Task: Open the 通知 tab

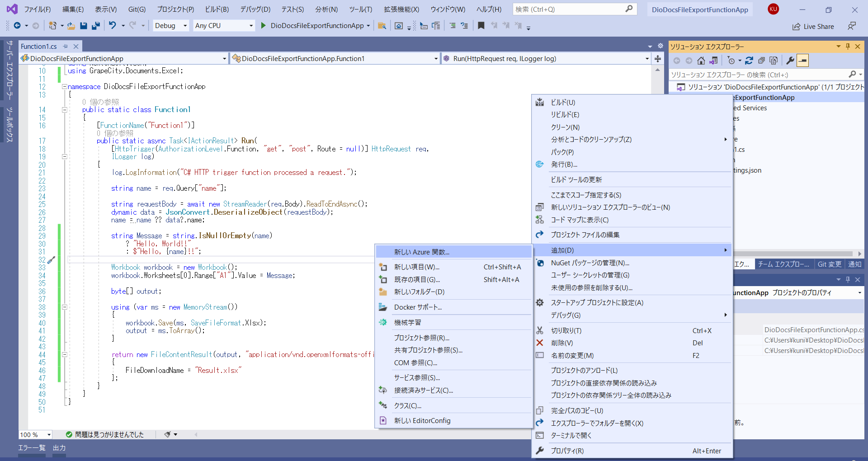Action: [x=854, y=264]
